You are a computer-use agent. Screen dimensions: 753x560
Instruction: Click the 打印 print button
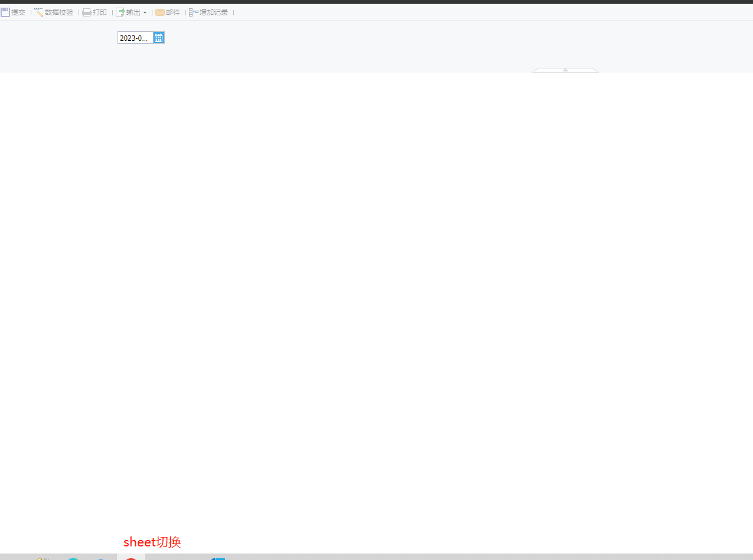pyautogui.click(x=94, y=12)
